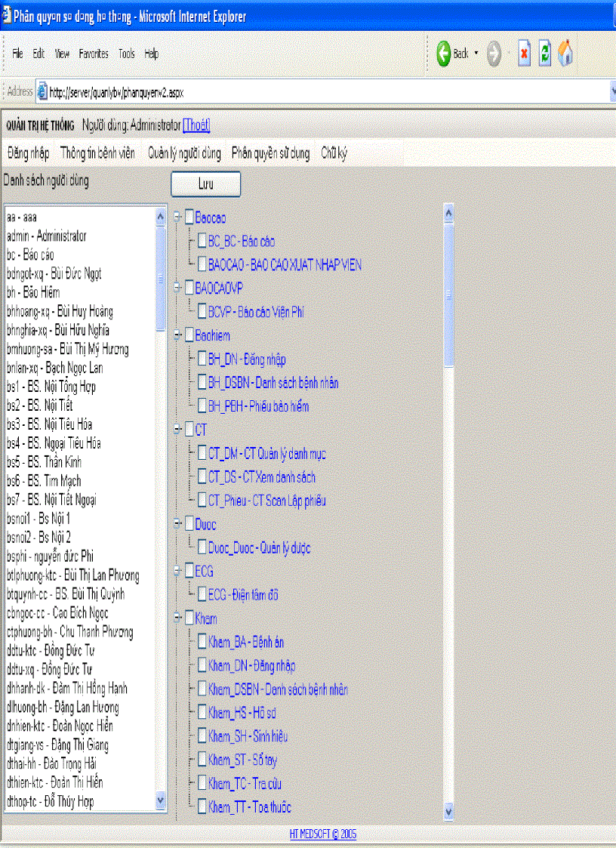Click the Thoát logout link
The image size is (616, 848).
coord(196,125)
